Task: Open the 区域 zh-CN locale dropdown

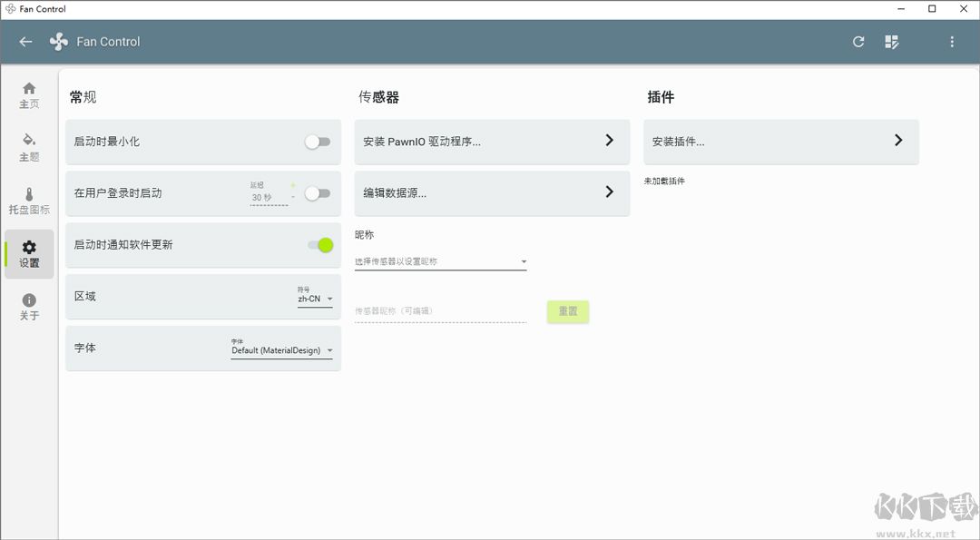Action: pos(315,299)
